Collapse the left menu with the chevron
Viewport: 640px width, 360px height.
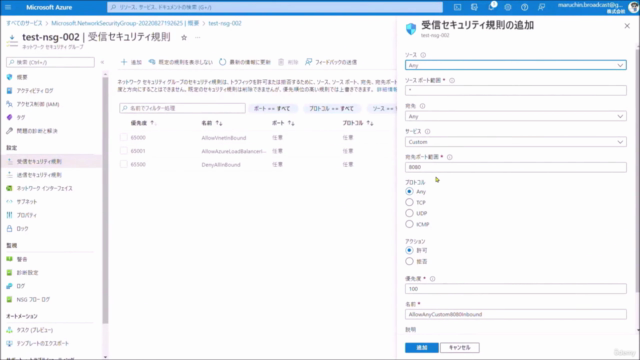coord(102,62)
